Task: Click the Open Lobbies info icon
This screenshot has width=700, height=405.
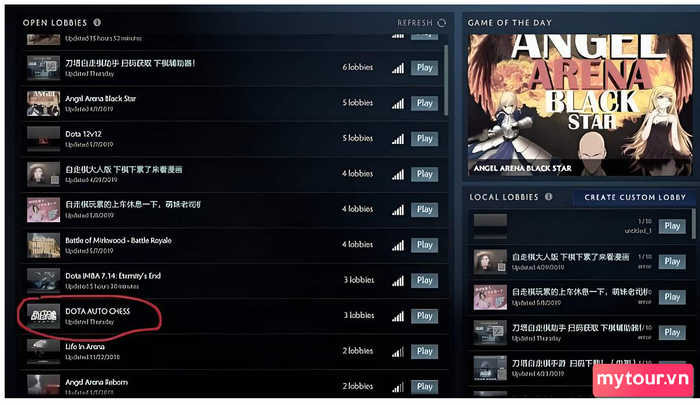Action: [97, 22]
